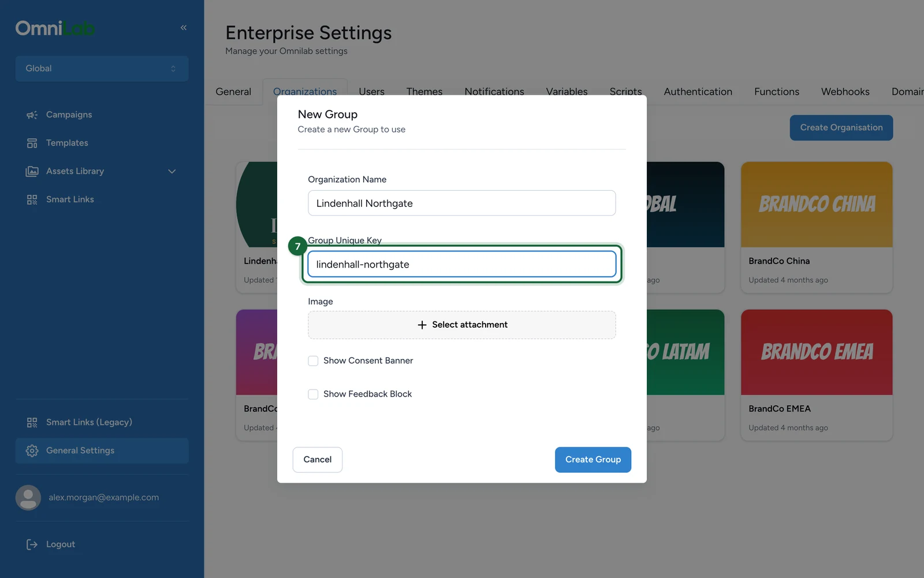Expand the Assets Library chevron
Image resolution: width=924 pixels, height=578 pixels.
coord(172,172)
